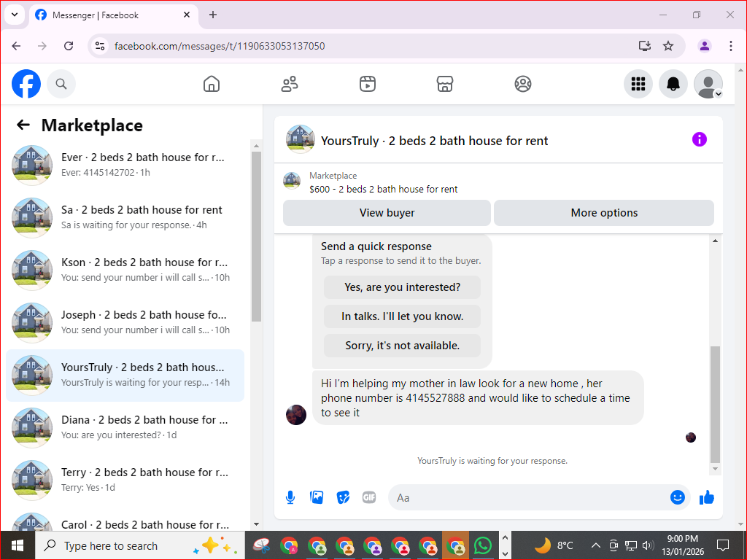Image resolution: width=747 pixels, height=560 pixels.
Task: Open the Terry conversation in the list
Action: point(125,480)
